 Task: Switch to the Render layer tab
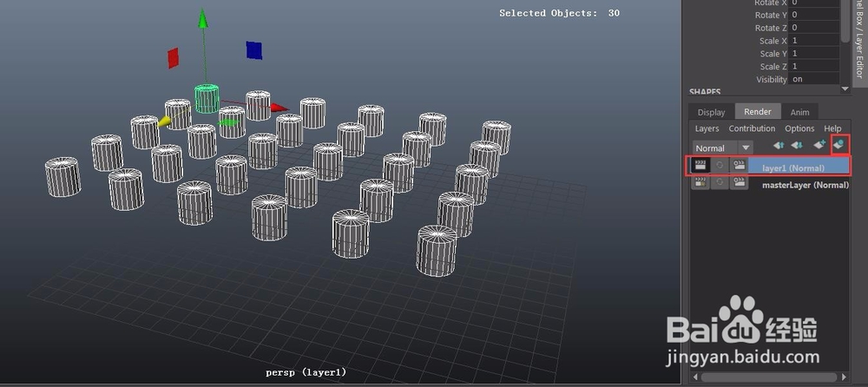coord(757,111)
